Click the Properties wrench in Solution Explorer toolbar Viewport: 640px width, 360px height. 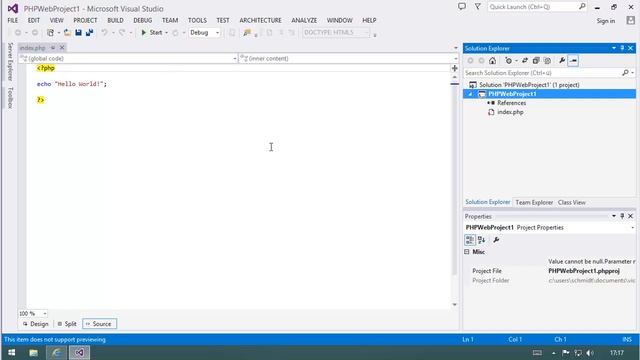click(x=562, y=60)
